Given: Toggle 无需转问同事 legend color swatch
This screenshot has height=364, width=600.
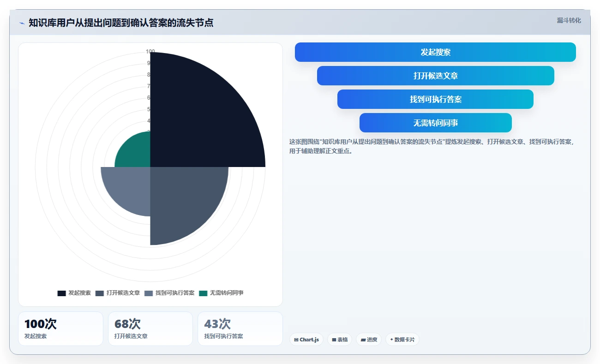Looking at the screenshot, I should (203, 293).
